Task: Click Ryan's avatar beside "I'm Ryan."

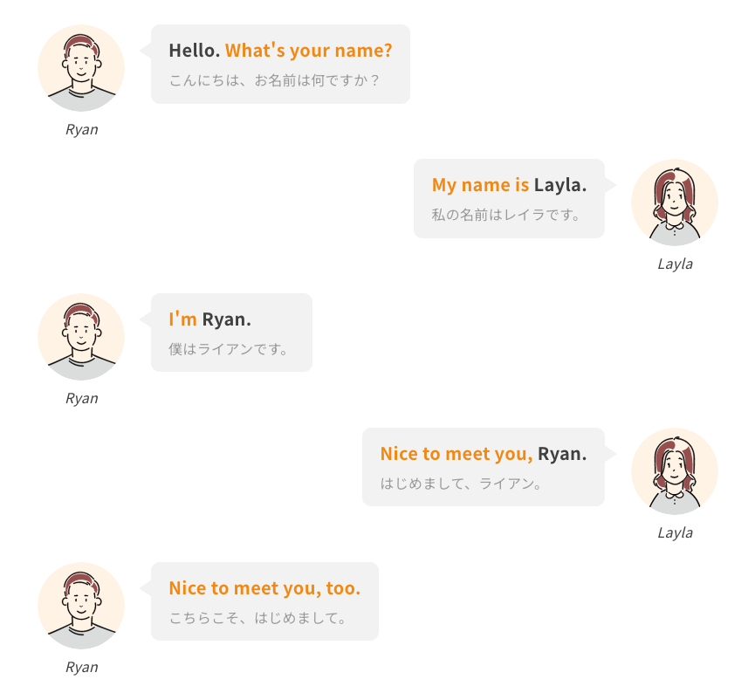Action: (81, 337)
